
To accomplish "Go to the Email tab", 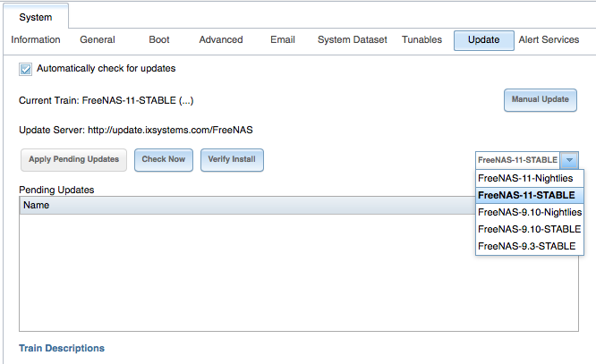I will click(x=283, y=39).
